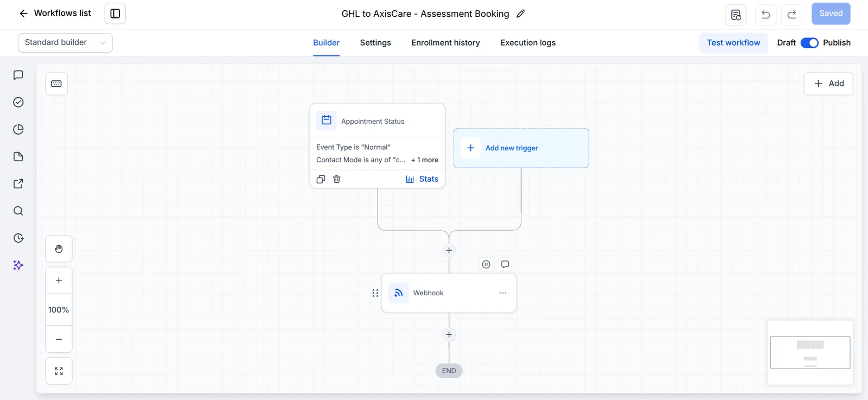Click the 100% zoom level
Viewport: 868px width, 400px height.
tap(59, 310)
